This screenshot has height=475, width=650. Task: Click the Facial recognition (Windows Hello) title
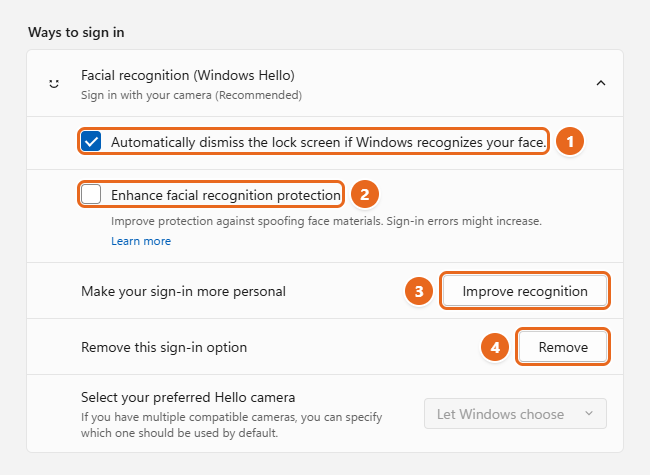(x=188, y=75)
